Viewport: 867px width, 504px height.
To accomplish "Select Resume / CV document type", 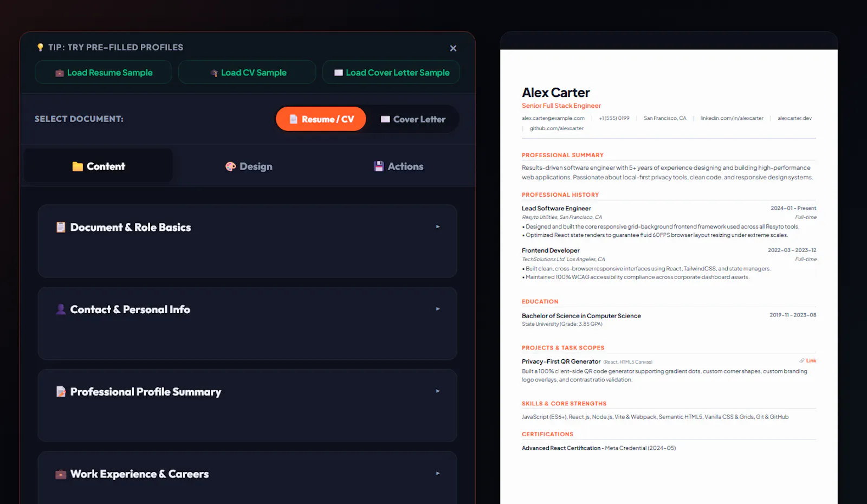I will pos(321,119).
